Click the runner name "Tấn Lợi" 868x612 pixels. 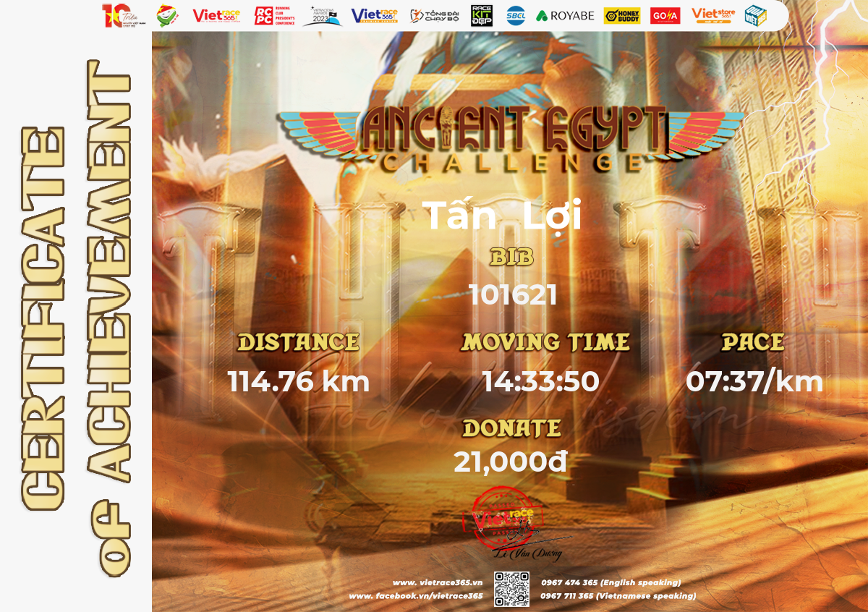tap(502, 215)
